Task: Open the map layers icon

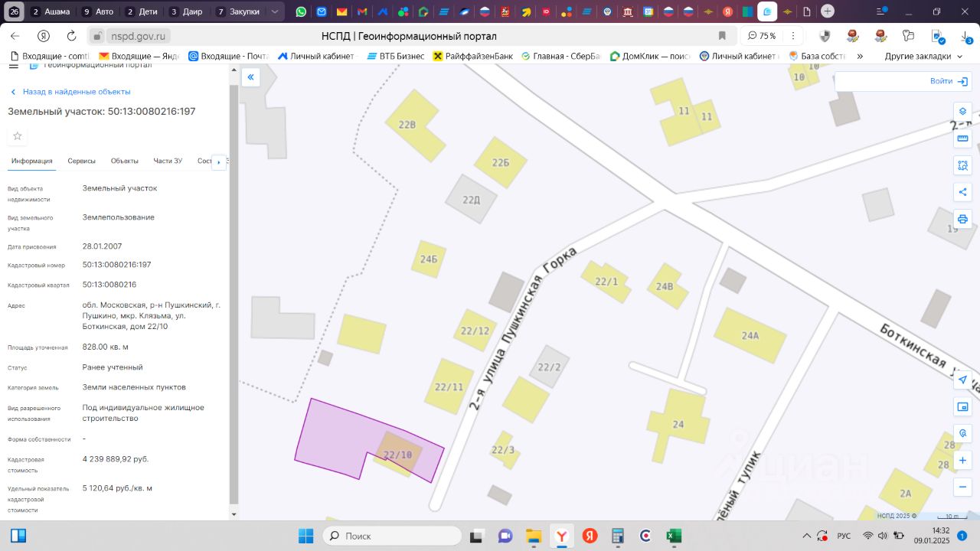Action: pos(963,112)
